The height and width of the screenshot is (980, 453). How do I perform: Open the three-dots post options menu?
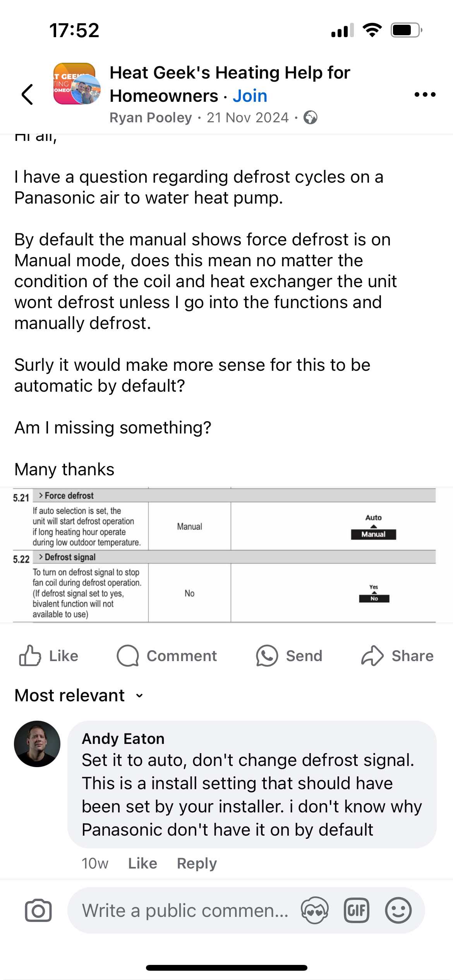coord(425,94)
